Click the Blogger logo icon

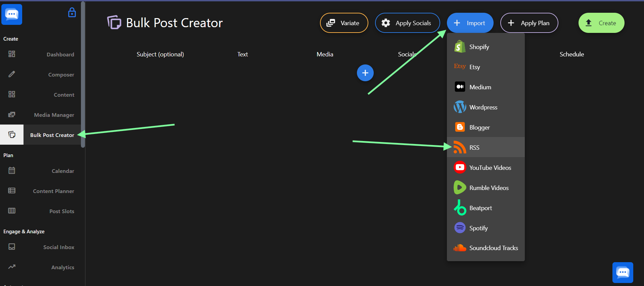[x=460, y=127]
